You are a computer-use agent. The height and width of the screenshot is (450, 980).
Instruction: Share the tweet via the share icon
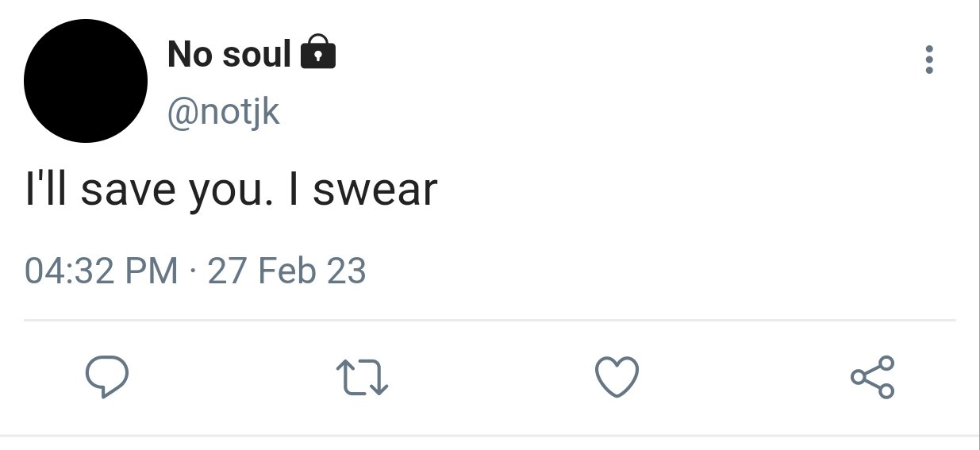tap(872, 377)
